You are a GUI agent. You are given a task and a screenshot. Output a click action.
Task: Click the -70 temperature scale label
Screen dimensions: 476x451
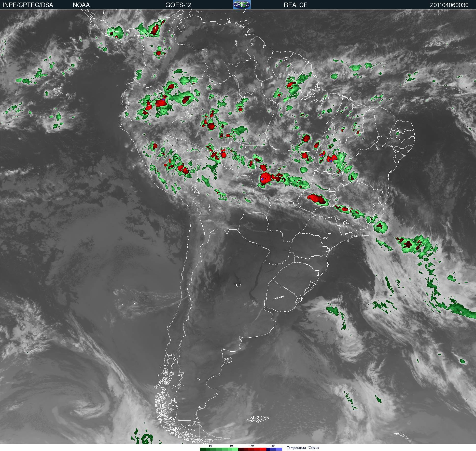click(x=251, y=446)
